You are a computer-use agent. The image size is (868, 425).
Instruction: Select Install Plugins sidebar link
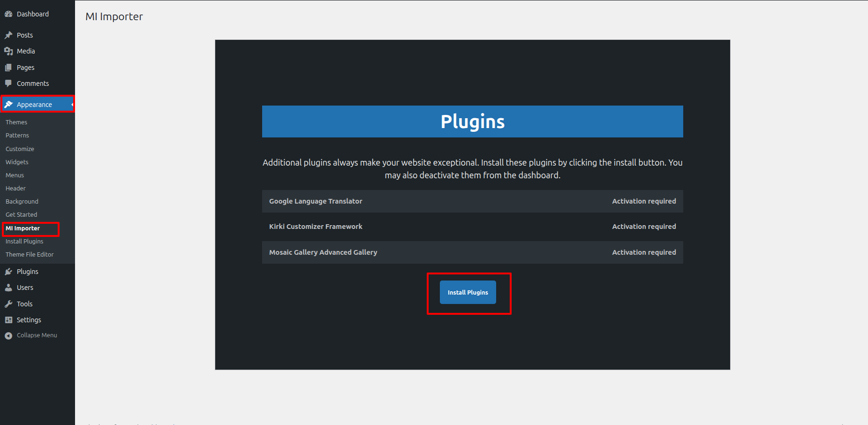click(24, 241)
